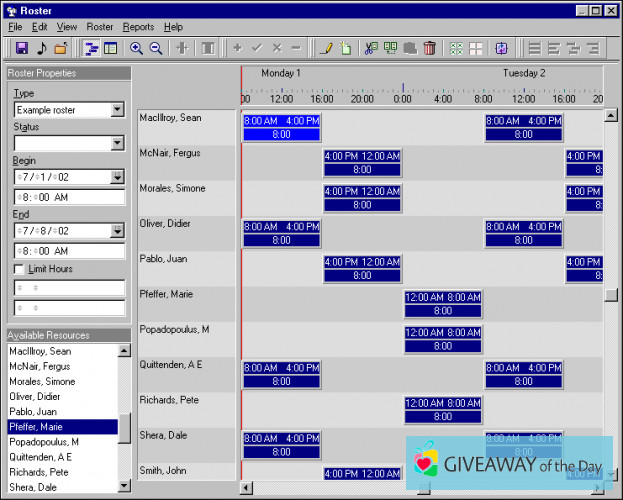Click Pfeffer, Marie's 12:00 AM–8:00 AM shift
Image resolution: width=623 pixels, height=500 pixels.
coord(443,304)
